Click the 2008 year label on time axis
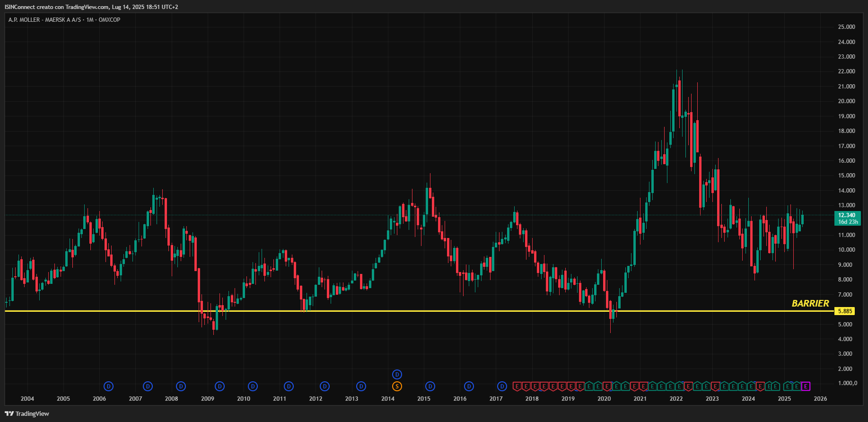 171,399
